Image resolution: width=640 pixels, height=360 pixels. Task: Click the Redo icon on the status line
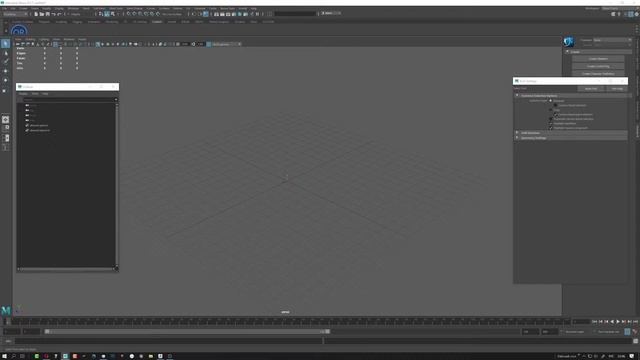[x=60, y=14]
